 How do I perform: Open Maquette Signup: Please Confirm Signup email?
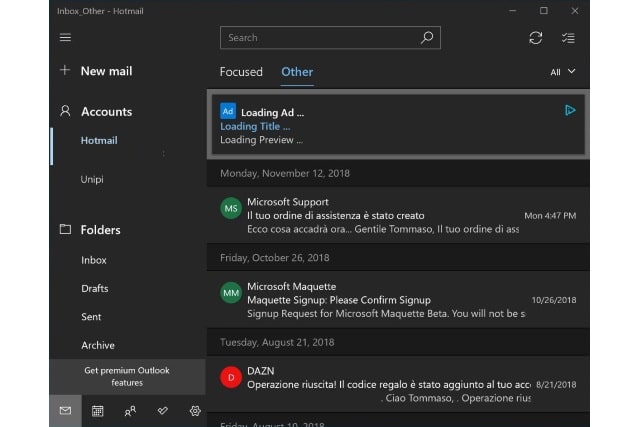pyautogui.click(x=398, y=300)
